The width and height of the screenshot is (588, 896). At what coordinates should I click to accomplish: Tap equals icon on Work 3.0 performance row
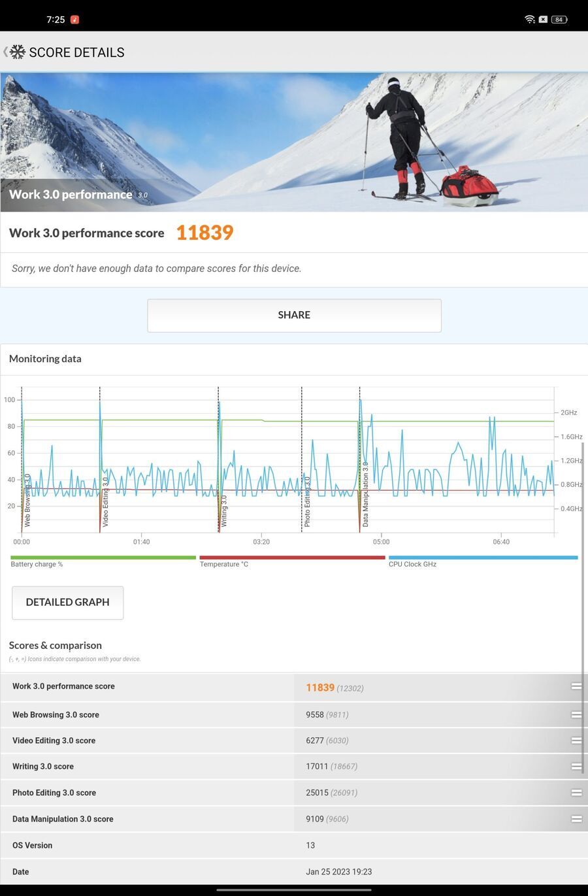[576, 686]
